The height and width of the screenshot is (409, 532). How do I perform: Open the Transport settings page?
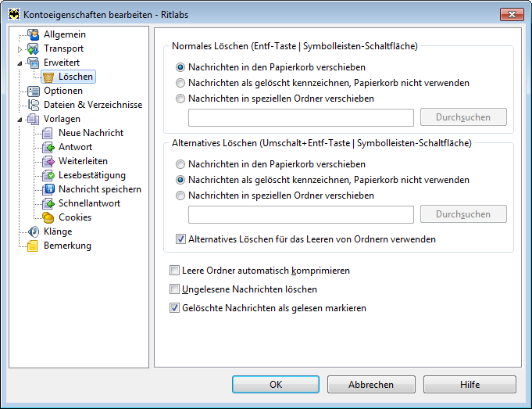tap(63, 48)
